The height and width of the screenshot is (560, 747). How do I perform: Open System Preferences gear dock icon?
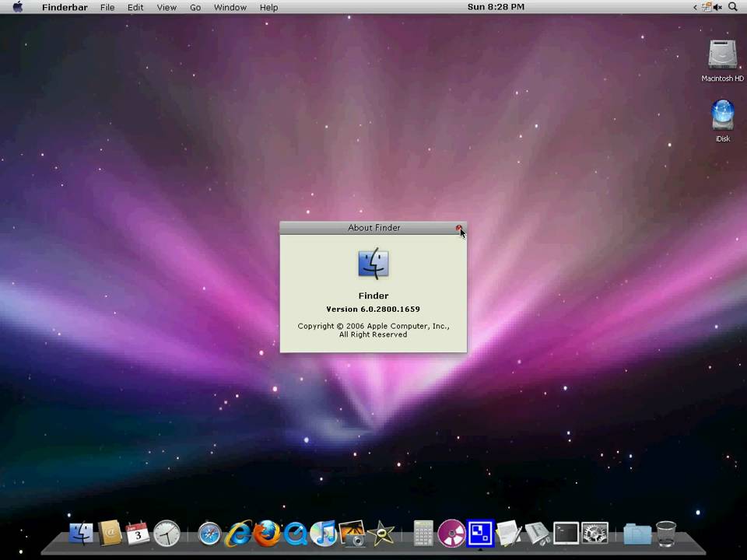tap(594, 533)
